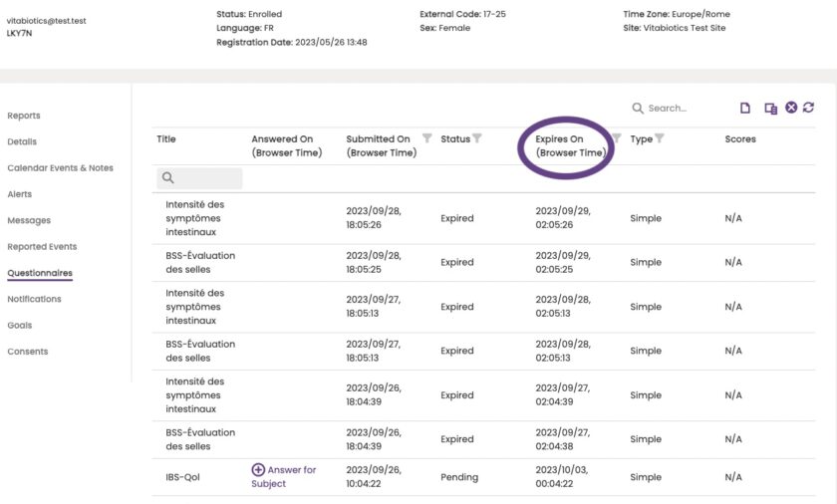Open the Consents section
This screenshot has height=504, width=837.
[x=28, y=352]
